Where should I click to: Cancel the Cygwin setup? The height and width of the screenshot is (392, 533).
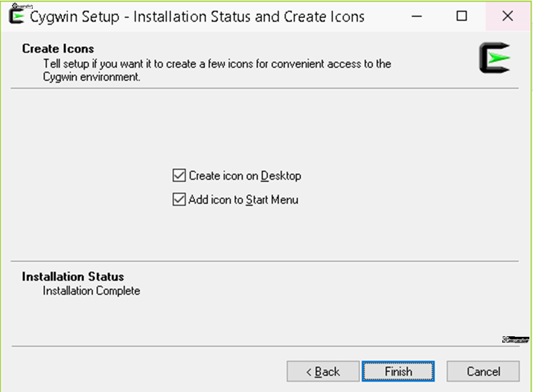(483, 371)
